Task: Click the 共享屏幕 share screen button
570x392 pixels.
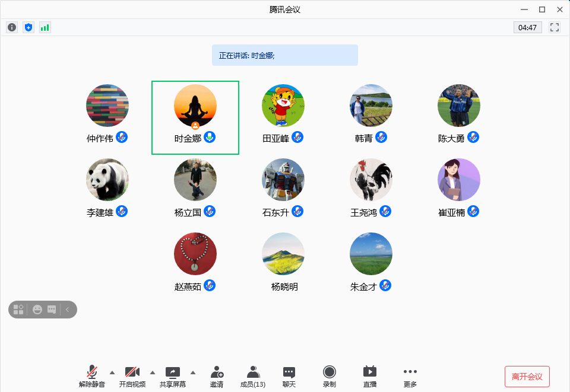Action: pos(172,376)
